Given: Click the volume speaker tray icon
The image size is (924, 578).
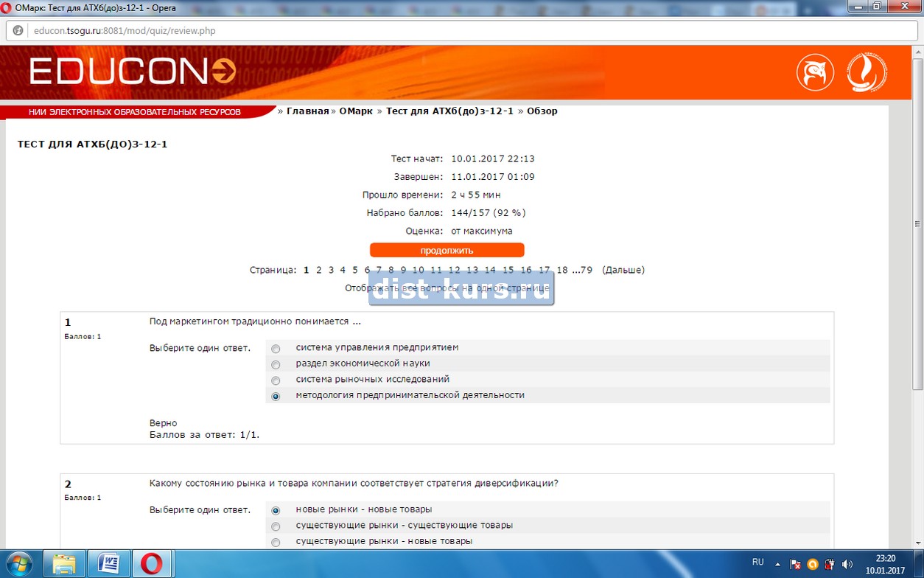Looking at the screenshot, I should coord(847,565).
